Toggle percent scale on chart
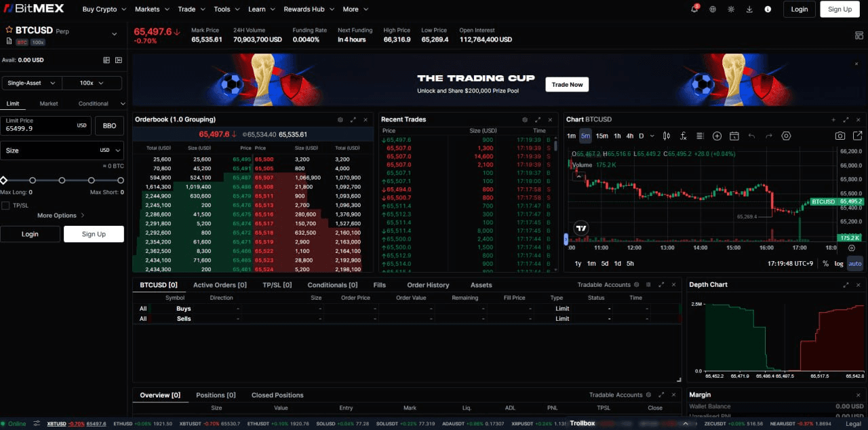 coord(825,264)
